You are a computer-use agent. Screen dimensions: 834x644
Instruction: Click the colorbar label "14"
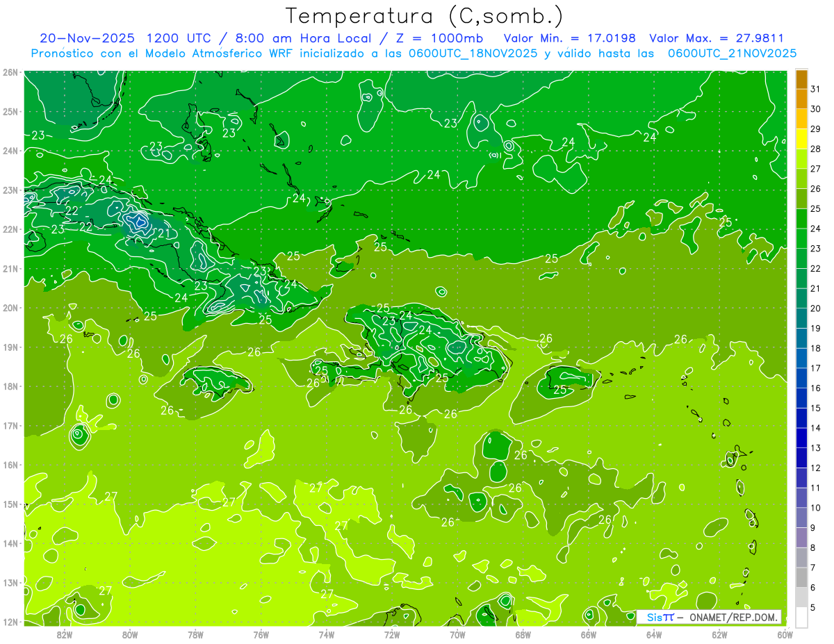click(816, 428)
